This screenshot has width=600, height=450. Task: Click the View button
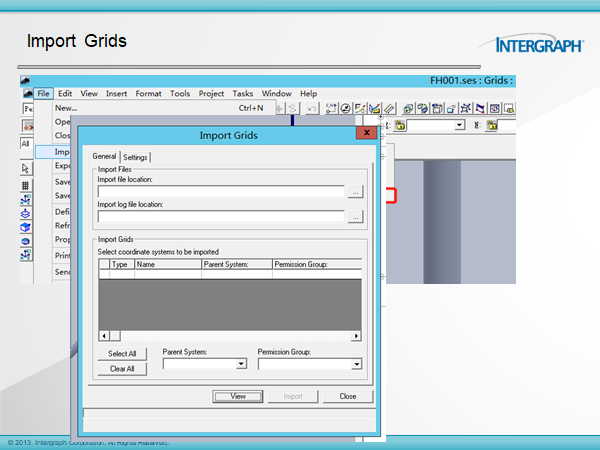click(238, 396)
